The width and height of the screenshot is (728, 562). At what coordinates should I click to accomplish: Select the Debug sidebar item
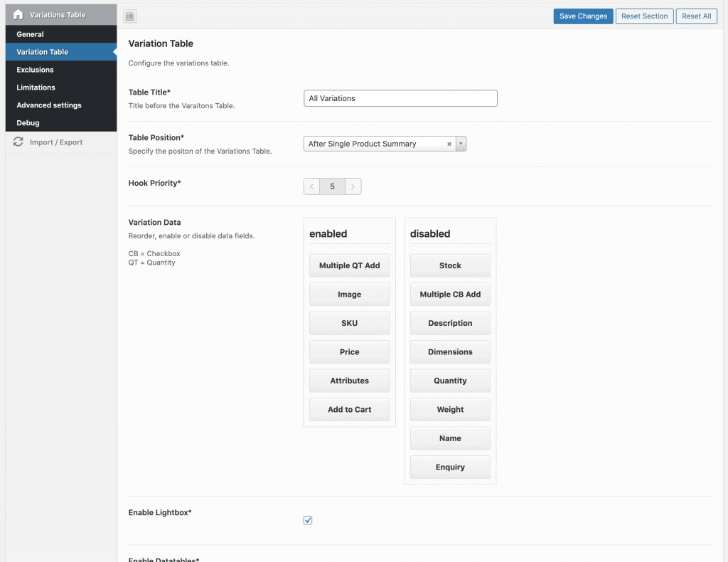[x=28, y=123]
